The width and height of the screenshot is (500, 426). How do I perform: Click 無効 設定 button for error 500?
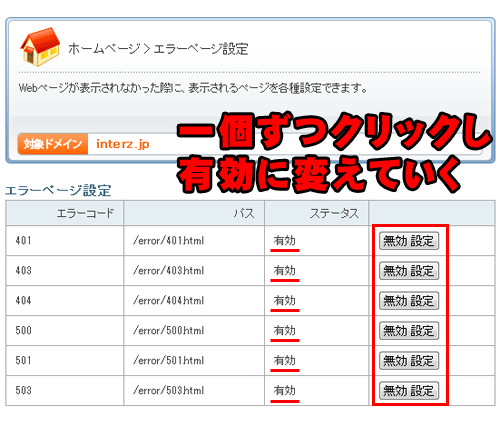[409, 331]
